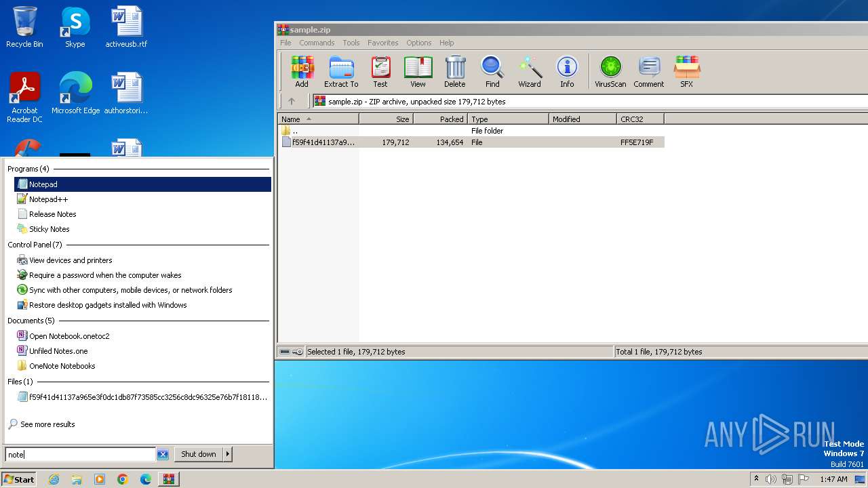
Task: Select Microsoft Edge desktop shortcut
Action: pyautogui.click(x=75, y=94)
